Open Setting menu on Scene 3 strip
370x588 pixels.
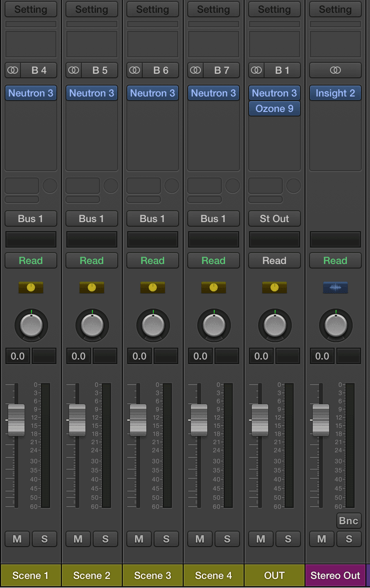[153, 9]
